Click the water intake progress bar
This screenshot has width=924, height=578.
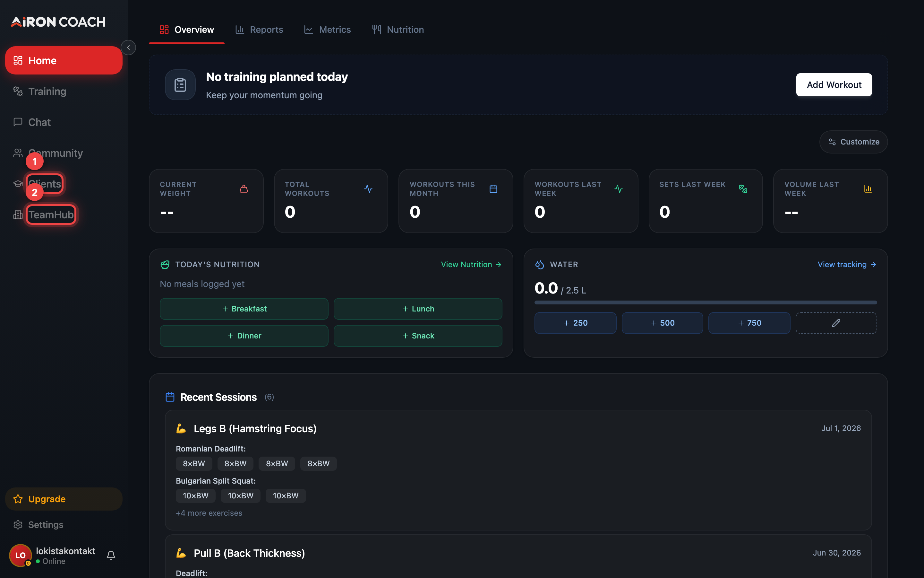point(706,302)
